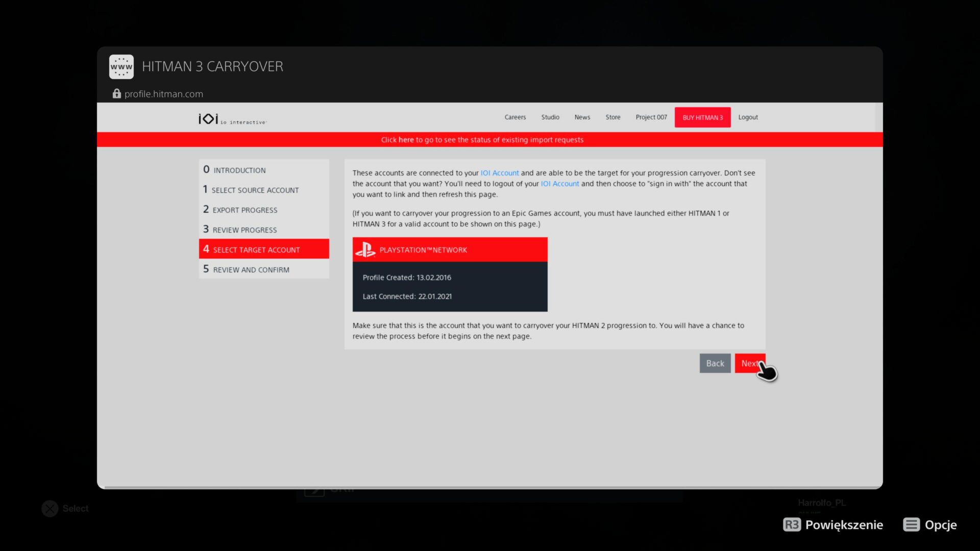Open the Store link
Image resolution: width=980 pixels, height=551 pixels.
pyautogui.click(x=612, y=117)
